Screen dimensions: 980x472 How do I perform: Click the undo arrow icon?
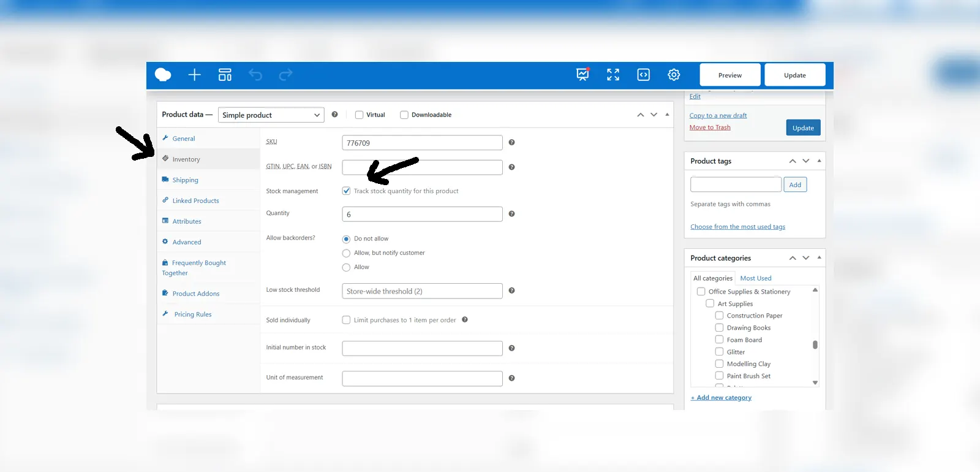[x=255, y=75]
